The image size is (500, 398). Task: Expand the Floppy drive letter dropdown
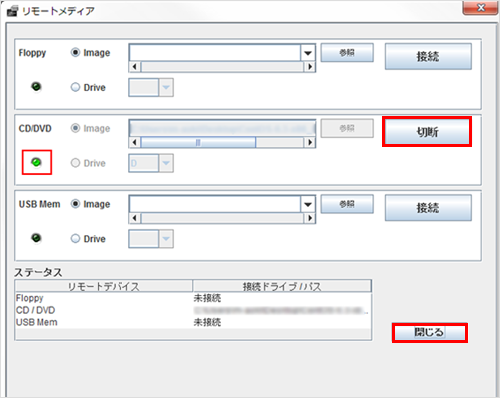pos(166,88)
